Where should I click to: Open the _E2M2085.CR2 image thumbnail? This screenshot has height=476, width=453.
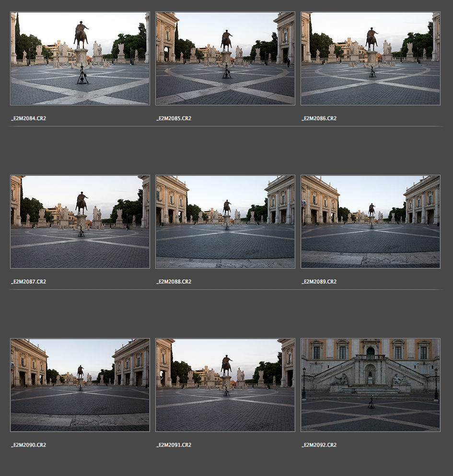(225, 58)
